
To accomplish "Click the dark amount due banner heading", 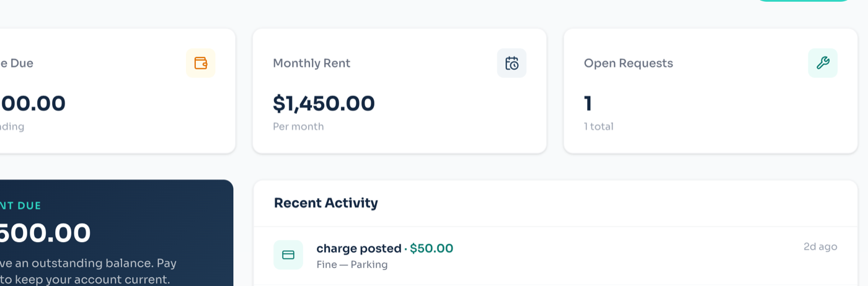I will click(x=20, y=206).
